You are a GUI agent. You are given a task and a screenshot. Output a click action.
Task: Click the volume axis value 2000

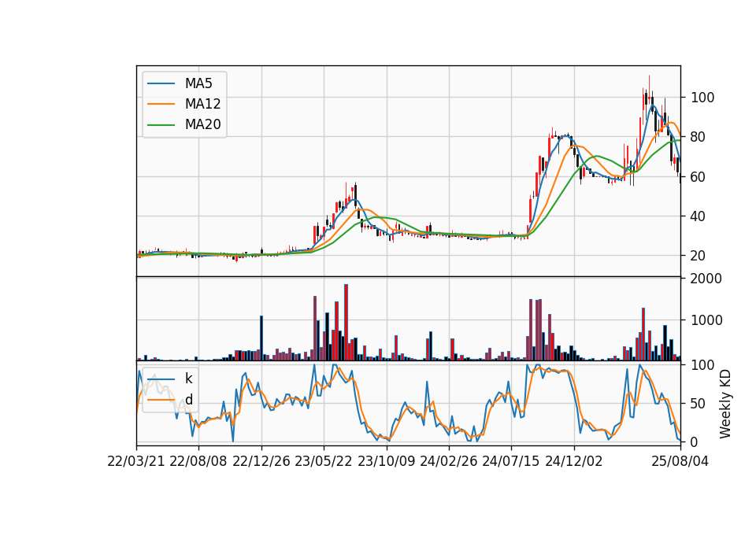tap(706, 279)
